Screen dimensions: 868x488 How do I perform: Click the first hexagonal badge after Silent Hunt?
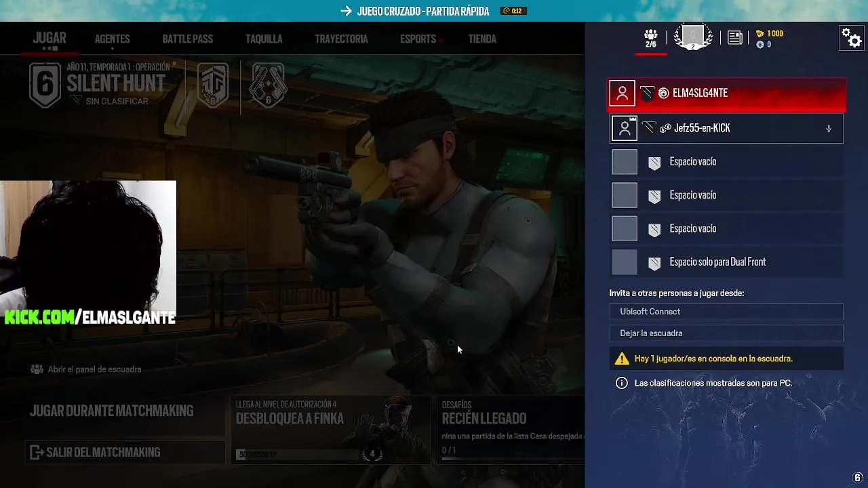[x=213, y=85]
